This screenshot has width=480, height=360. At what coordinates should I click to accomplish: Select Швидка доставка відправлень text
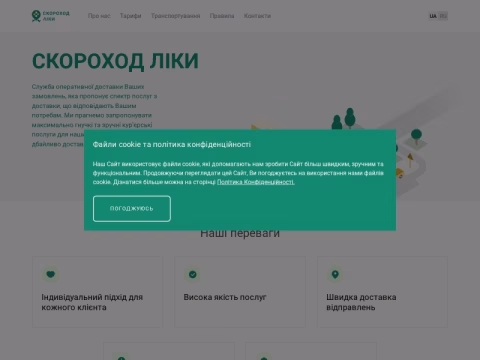coord(361,302)
